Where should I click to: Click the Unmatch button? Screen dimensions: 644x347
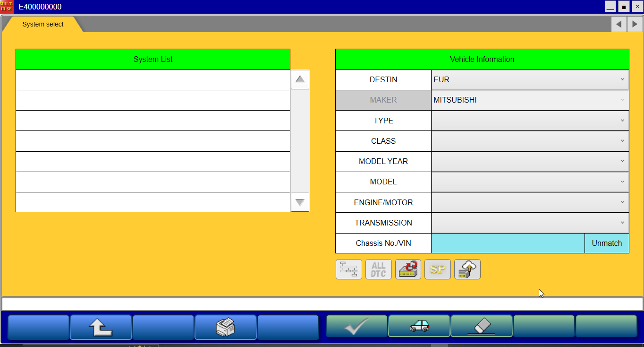click(x=607, y=243)
